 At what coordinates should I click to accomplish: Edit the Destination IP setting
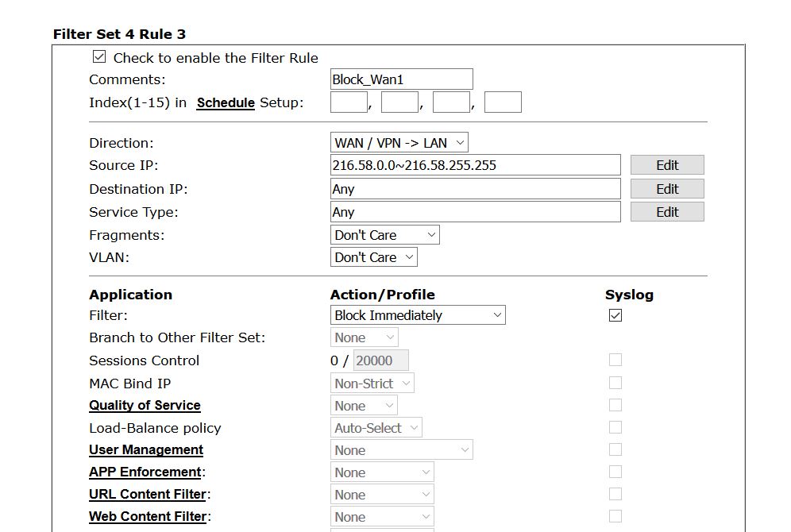[667, 189]
